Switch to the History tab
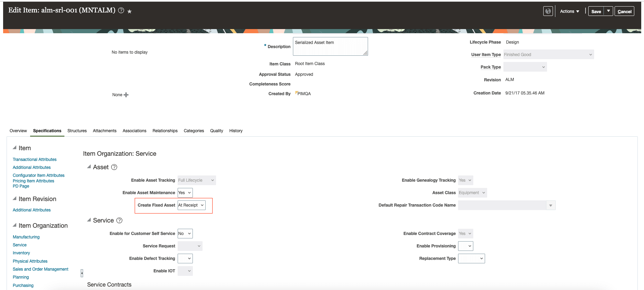The width and height of the screenshot is (644, 290). point(236,131)
